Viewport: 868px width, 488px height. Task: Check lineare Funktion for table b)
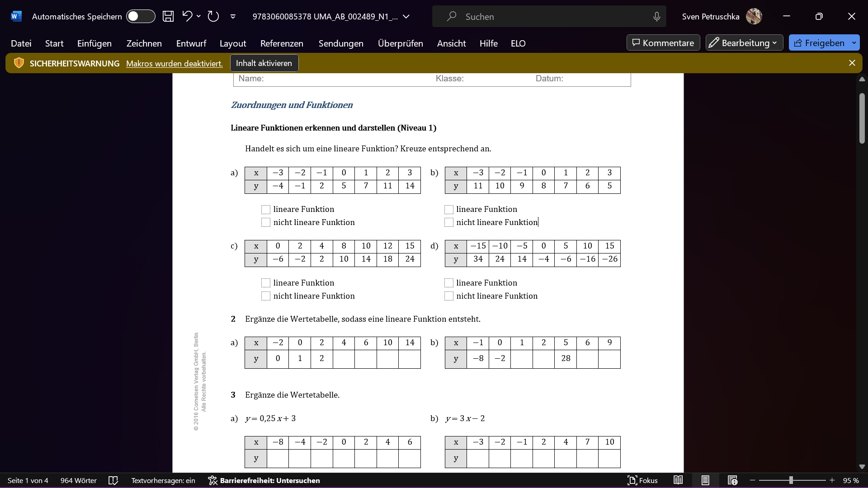pos(449,210)
